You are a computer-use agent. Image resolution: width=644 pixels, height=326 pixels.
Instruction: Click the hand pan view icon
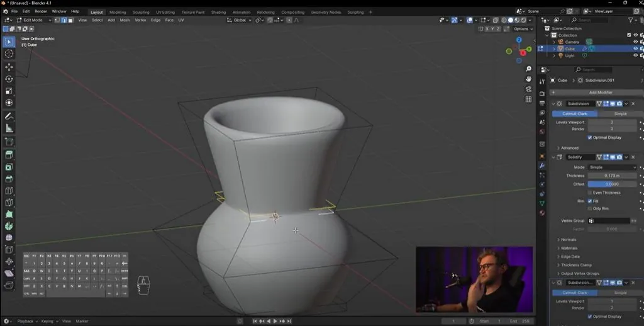pyautogui.click(x=528, y=79)
